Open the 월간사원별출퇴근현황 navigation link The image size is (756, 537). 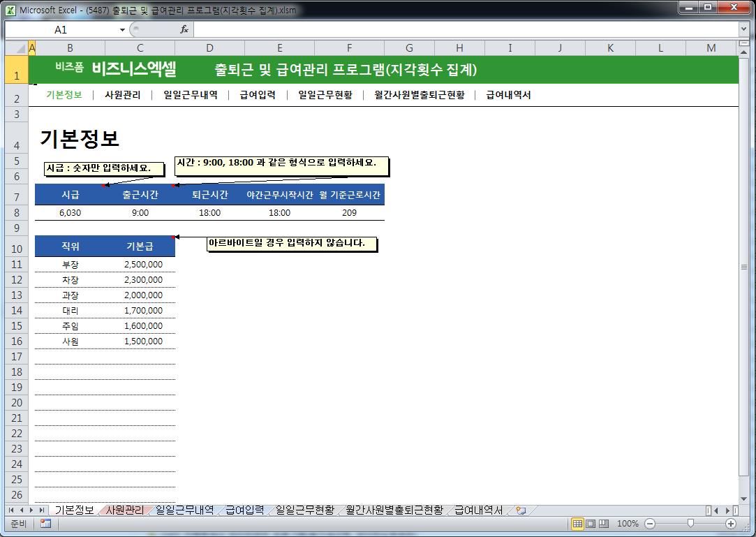click(x=420, y=95)
